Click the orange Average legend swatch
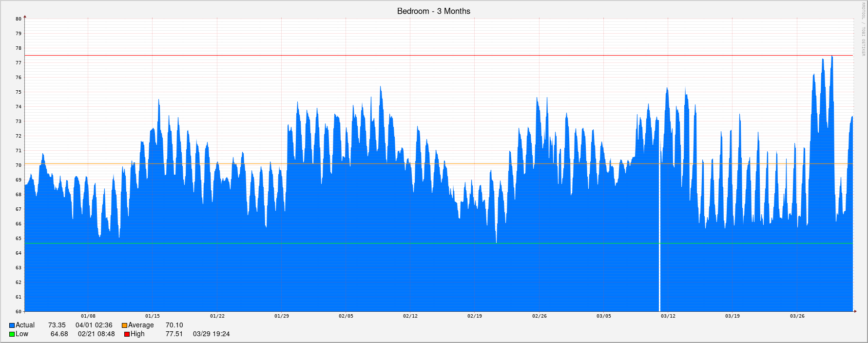 [x=124, y=325]
